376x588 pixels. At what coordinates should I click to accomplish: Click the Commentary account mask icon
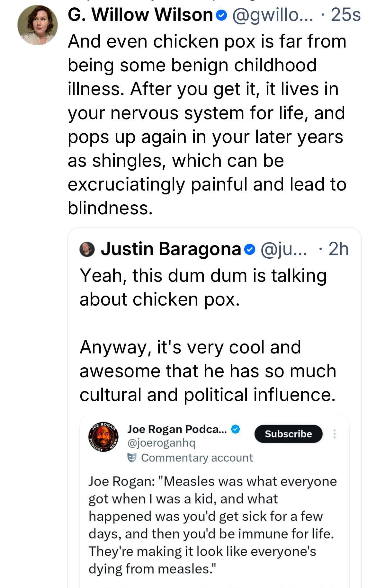(x=131, y=458)
